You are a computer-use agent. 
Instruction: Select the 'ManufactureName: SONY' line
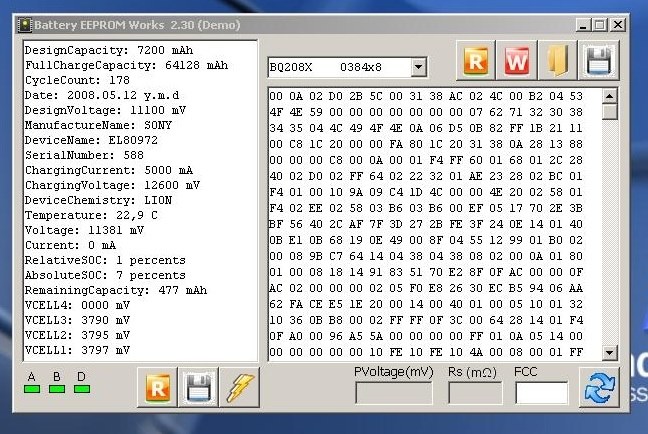pos(98,125)
